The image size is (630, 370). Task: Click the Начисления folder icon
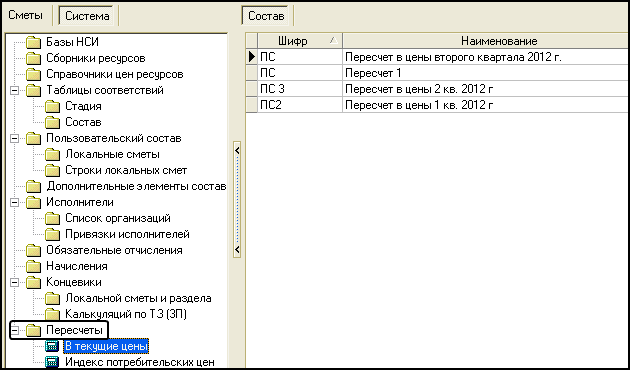[34, 266]
